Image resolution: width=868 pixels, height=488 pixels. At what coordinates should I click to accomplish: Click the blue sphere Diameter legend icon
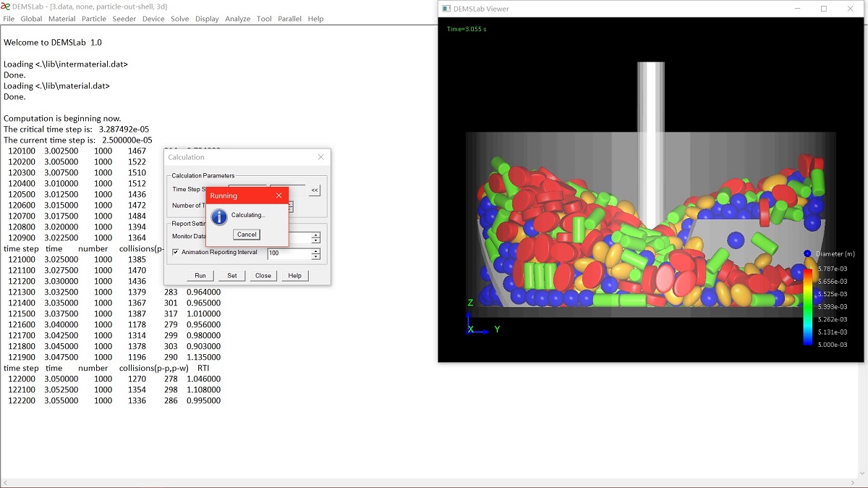(x=807, y=253)
